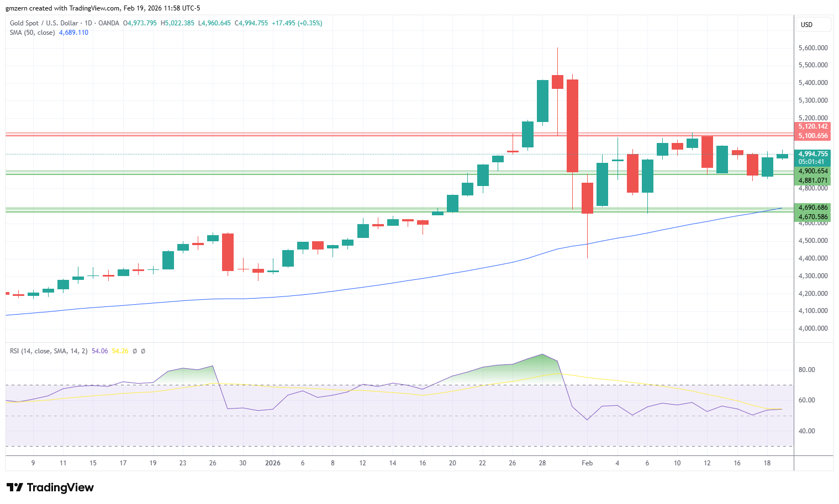
Task: Click the OANDA data source label
Action: tap(109, 23)
